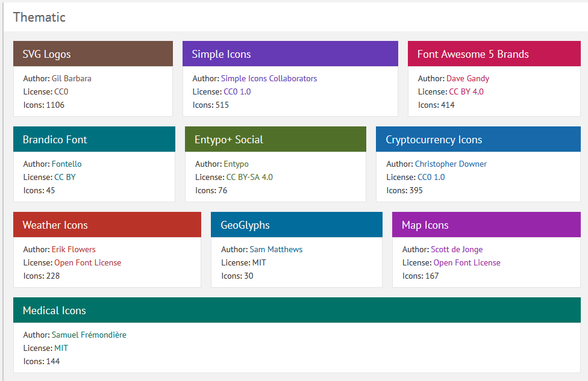Select the Thematic section heading

coord(39,17)
